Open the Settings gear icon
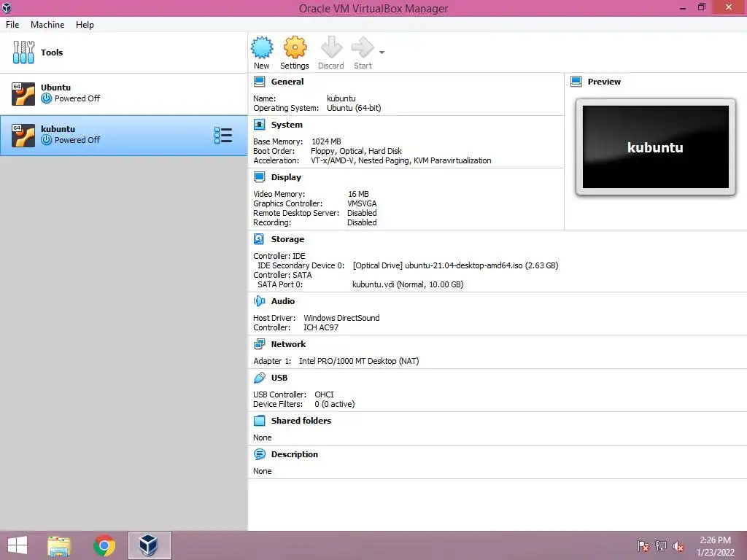The width and height of the screenshot is (747, 560). [x=295, y=47]
